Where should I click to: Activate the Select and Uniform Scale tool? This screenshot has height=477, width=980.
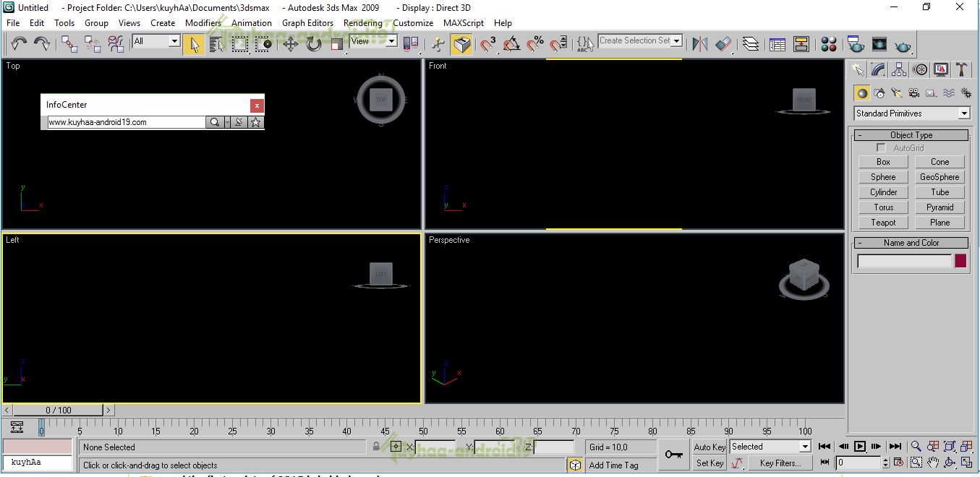[x=336, y=44]
